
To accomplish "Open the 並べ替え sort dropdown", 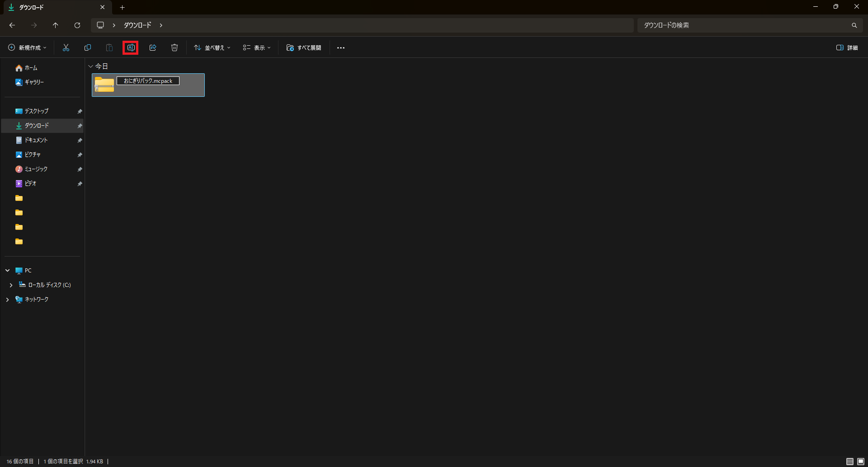I will [212, 48].
